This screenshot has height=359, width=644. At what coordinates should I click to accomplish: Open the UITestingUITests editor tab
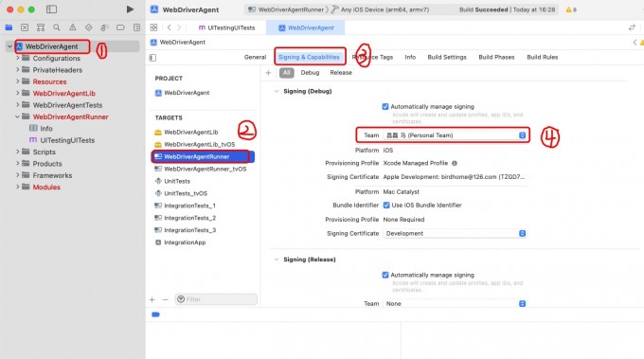(226, 27)
